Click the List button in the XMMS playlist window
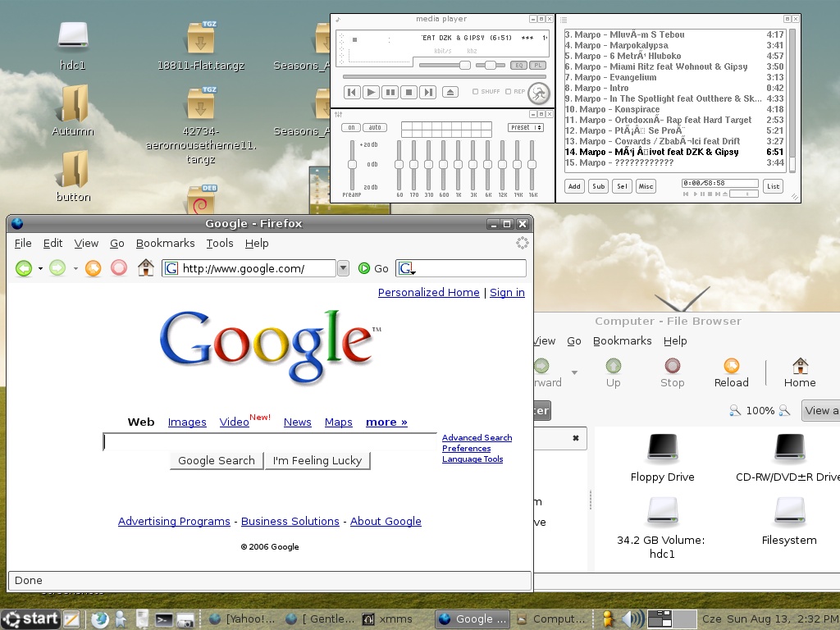840x630 pixels. coord(773,186)
